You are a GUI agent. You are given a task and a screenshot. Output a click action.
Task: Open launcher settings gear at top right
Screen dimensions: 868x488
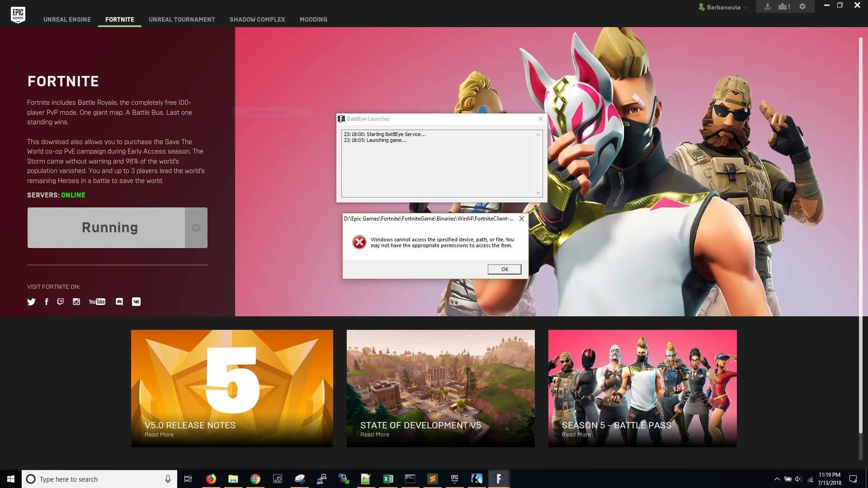(802, 7)
